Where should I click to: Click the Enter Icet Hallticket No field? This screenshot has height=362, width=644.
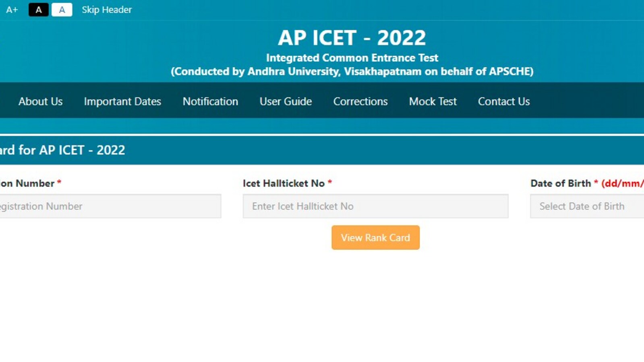coord(375,206)
